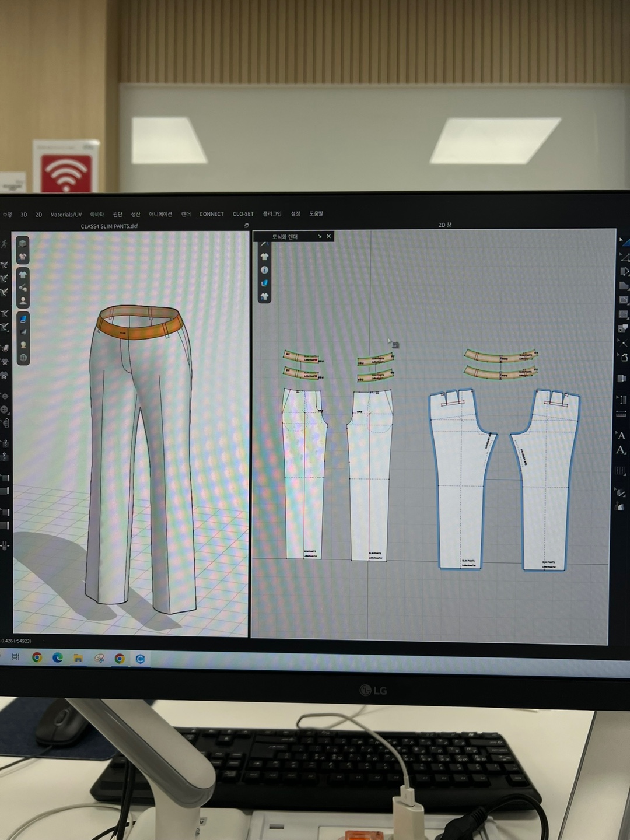Image resolution: width=630 pixels, height=840 pixels.
Task: Click the CLO app icon in taskbar
Action: [140, 659]
